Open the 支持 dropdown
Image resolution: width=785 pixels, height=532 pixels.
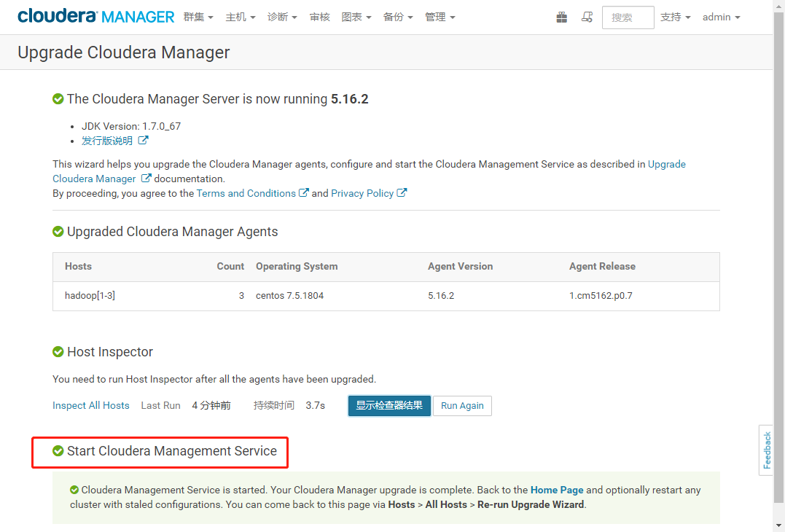676,17
